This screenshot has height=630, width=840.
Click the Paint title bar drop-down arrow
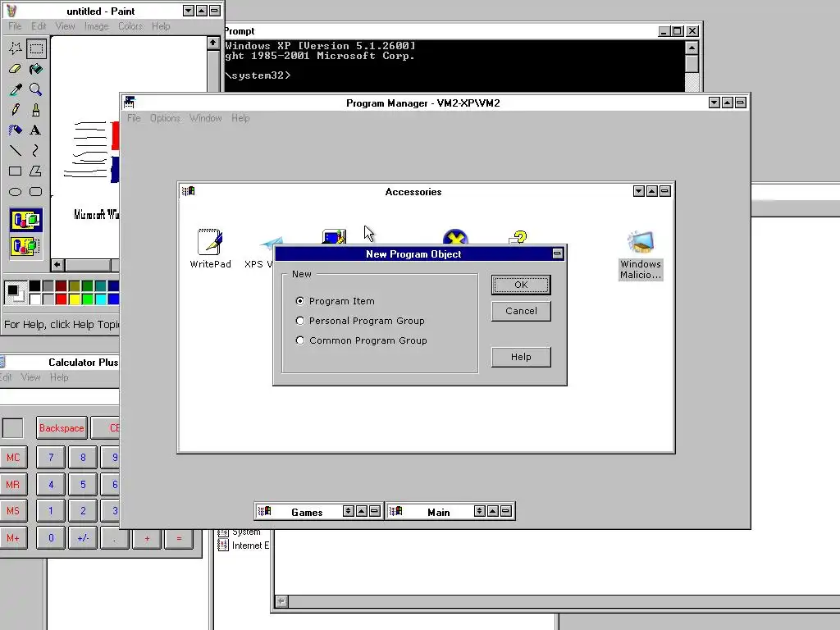(x=188, y=11)
